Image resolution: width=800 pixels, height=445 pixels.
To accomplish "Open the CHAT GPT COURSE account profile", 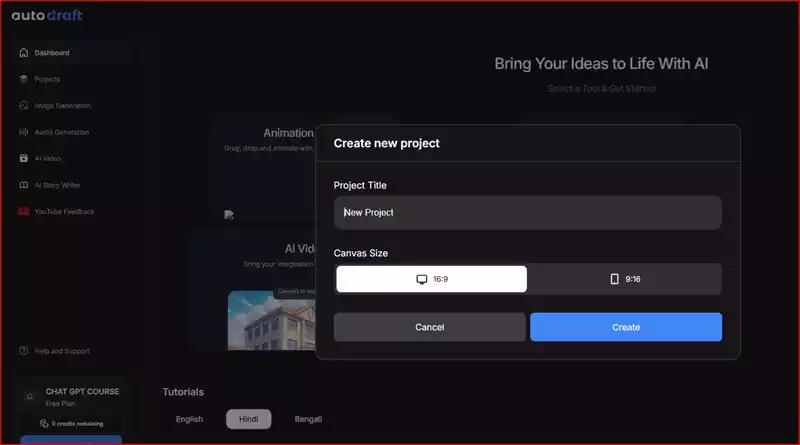I will [x=71, y=397].
